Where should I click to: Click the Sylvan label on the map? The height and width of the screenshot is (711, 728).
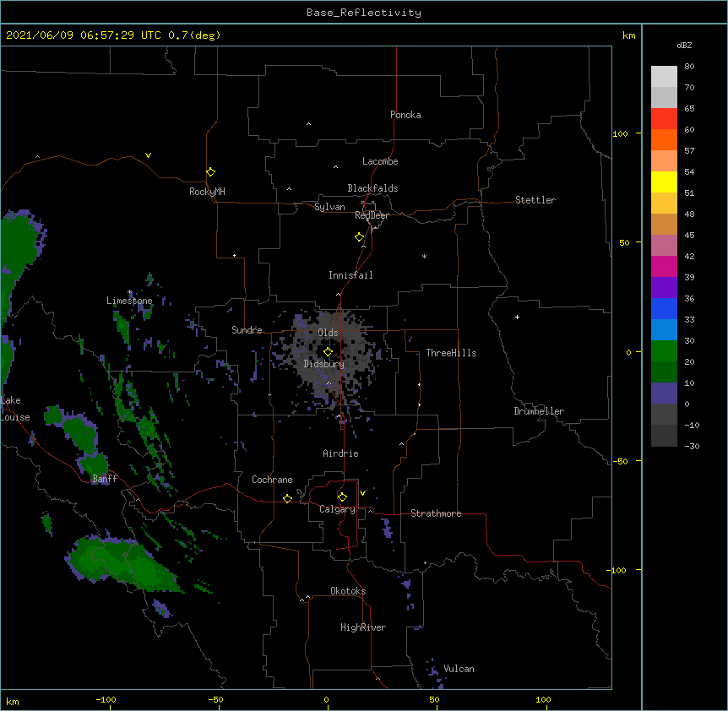pos(329,207)
